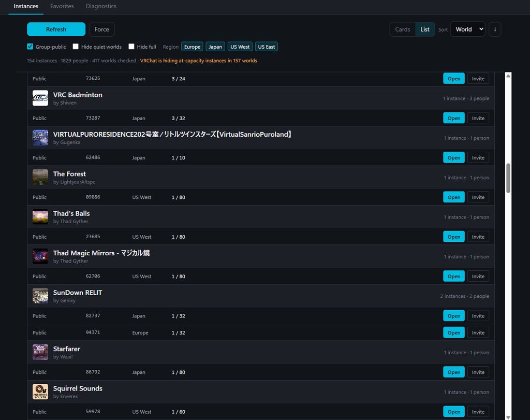Viewport: 530px width, 420px height.
Task: Check the Hide full option
Action: click(x=131, y=47)
